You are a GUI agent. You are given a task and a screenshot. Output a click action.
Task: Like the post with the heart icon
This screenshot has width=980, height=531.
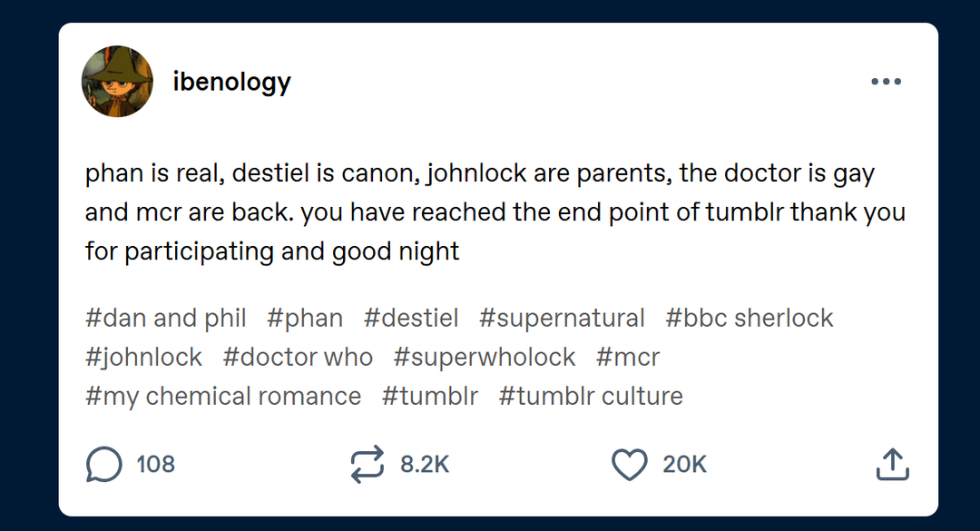629,465
